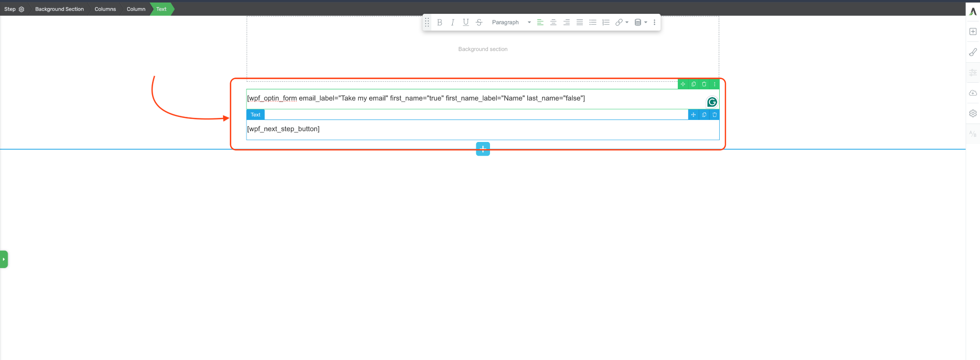
Task: Expand the green left side panel tab
Action: [4, 259]
